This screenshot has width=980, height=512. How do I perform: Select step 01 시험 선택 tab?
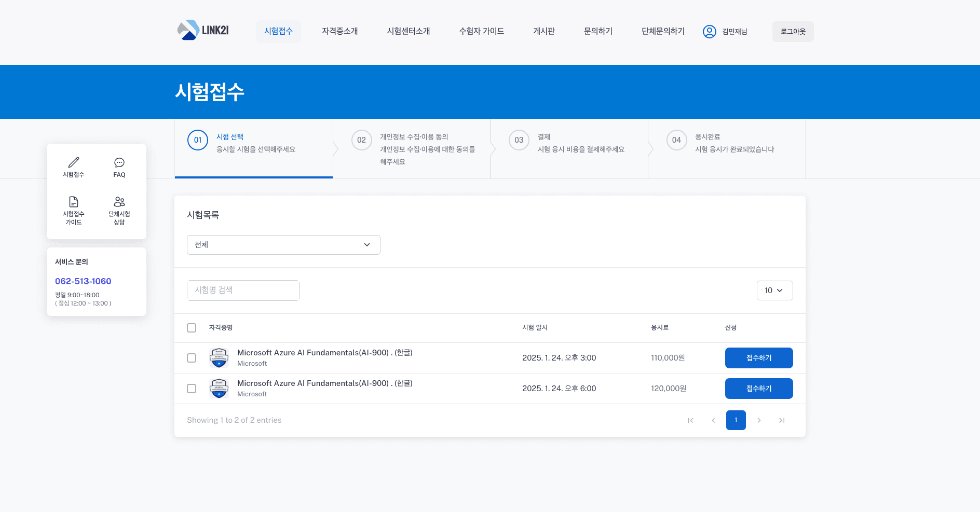pyautogui.click(x=254, y=148)
